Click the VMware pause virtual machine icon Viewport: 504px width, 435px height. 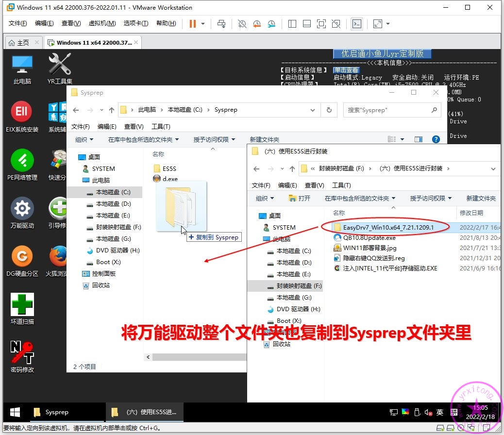click(193, 24)
